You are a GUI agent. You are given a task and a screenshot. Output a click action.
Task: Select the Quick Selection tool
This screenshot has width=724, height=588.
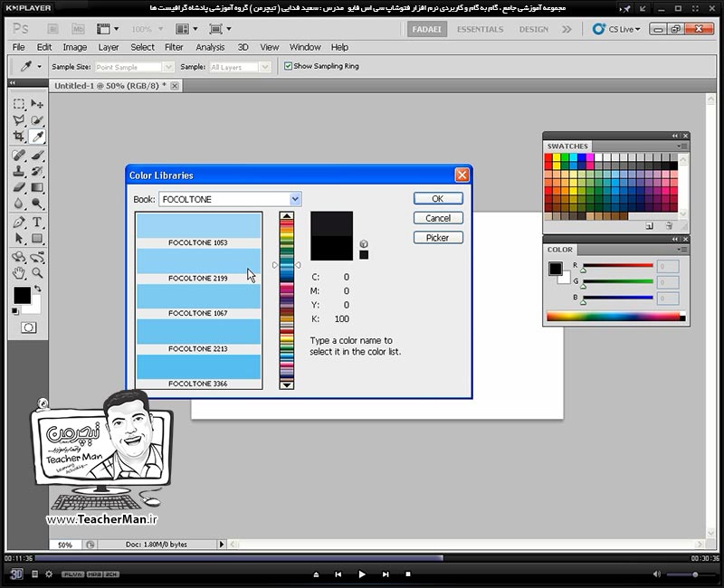37,120
